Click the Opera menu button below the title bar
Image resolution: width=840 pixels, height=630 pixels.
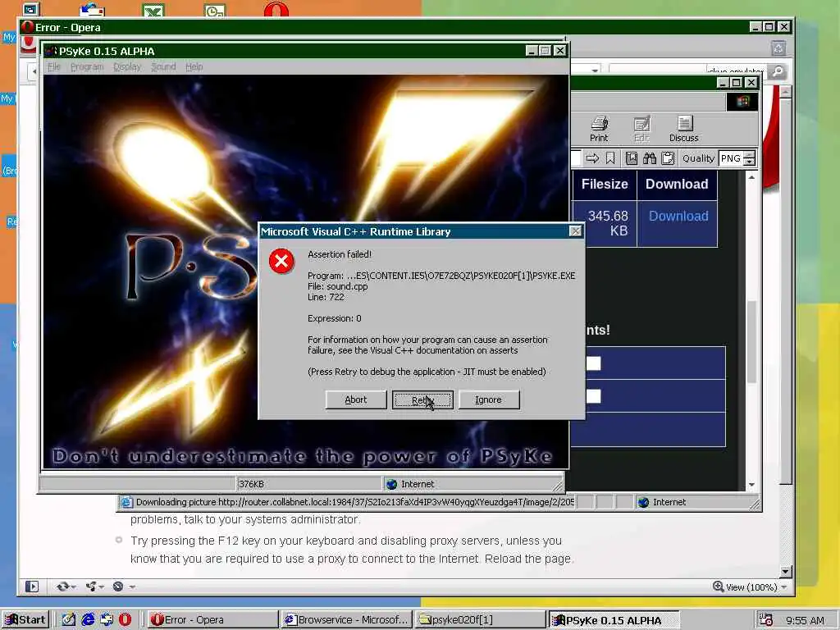tap(29, 44)
